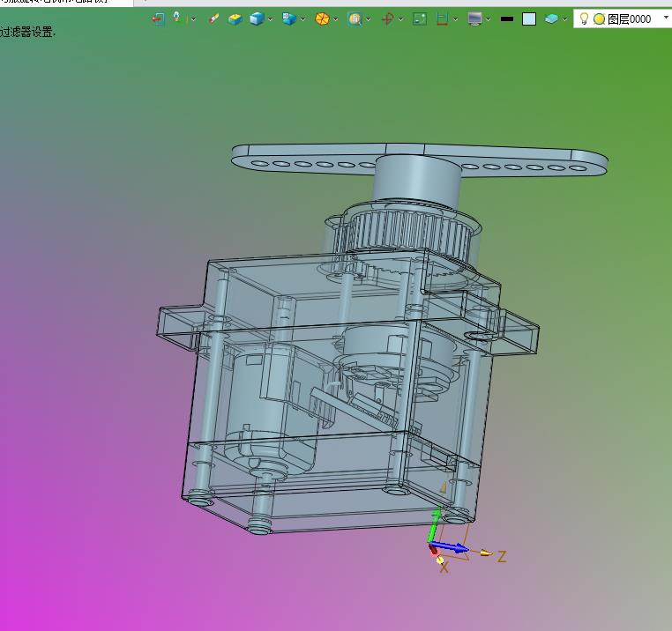Click the teal layers stack icon
672x631 pixels.
[551, 19]
